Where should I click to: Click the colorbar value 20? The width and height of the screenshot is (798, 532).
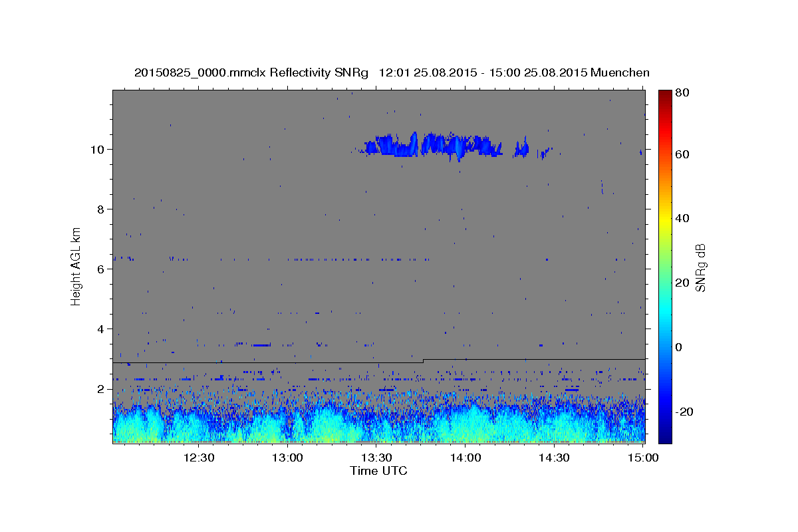coord(684,283)
